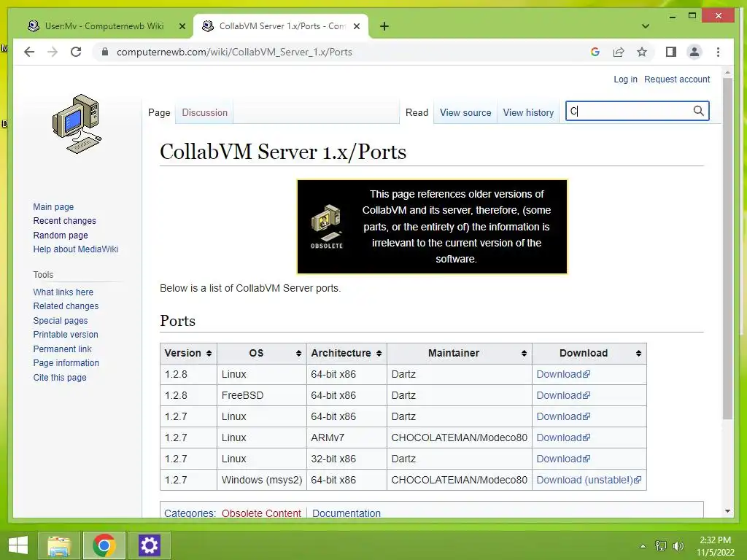The height and width of the screenshot is (560, 747).
Task: Open the Obsolete Content category
Action: coord(261,513)
